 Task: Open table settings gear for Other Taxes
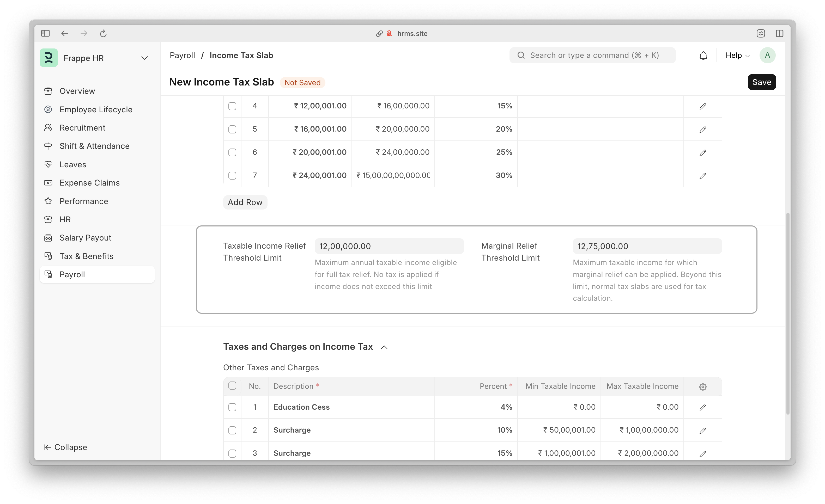702,386
